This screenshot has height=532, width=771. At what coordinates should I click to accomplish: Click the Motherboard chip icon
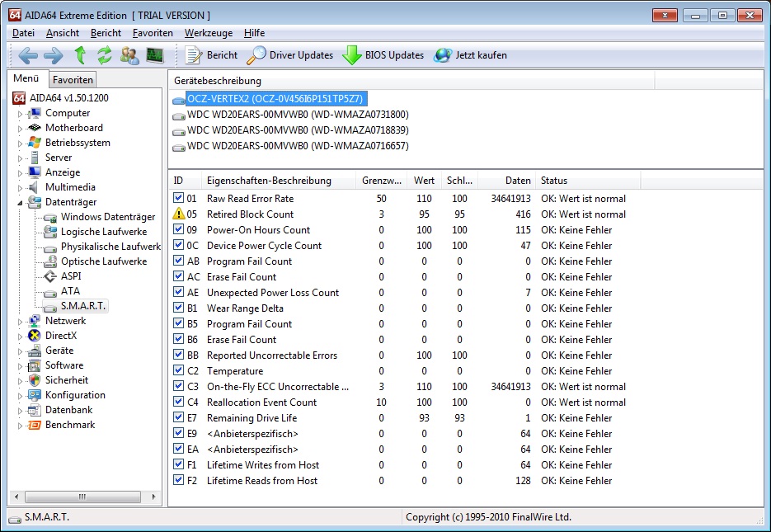[35, 128]
